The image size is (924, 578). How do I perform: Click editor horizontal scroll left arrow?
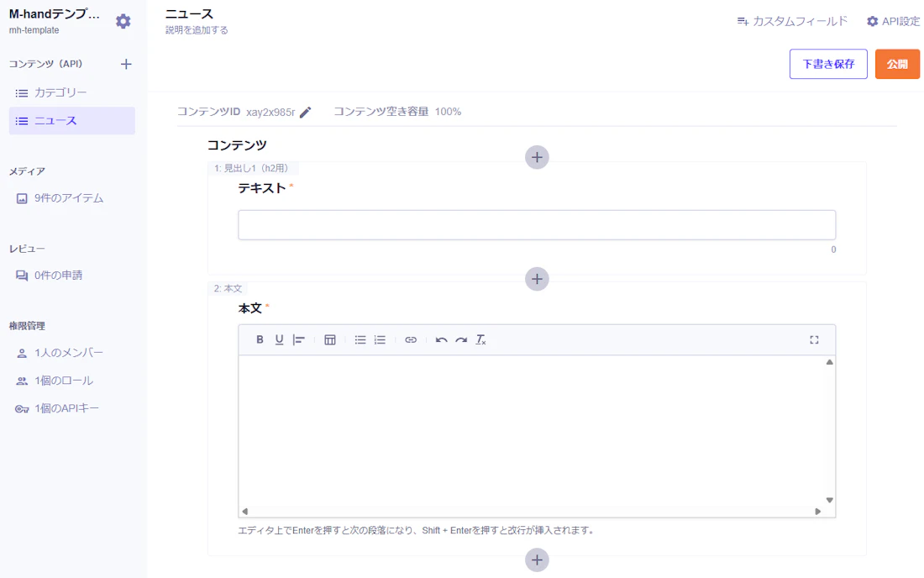[x=245, y=512]
